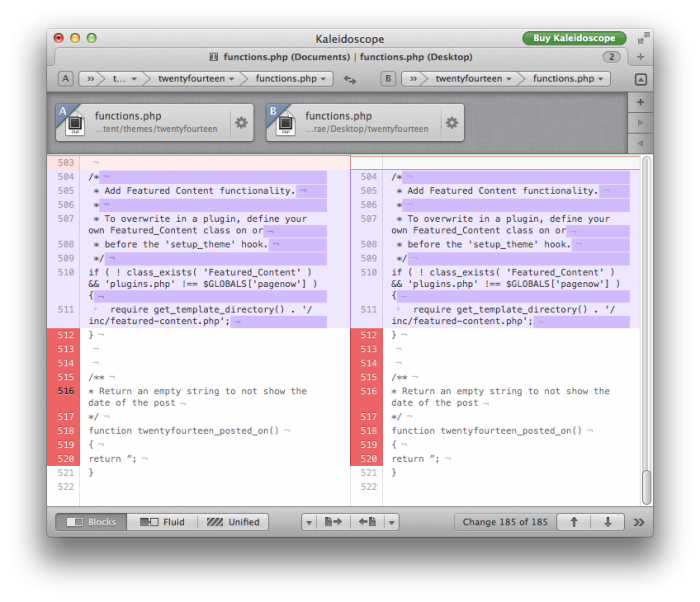Click line number 516 in right pane
Viewport: 700px width, 602px height.
(x=368, y=391)
